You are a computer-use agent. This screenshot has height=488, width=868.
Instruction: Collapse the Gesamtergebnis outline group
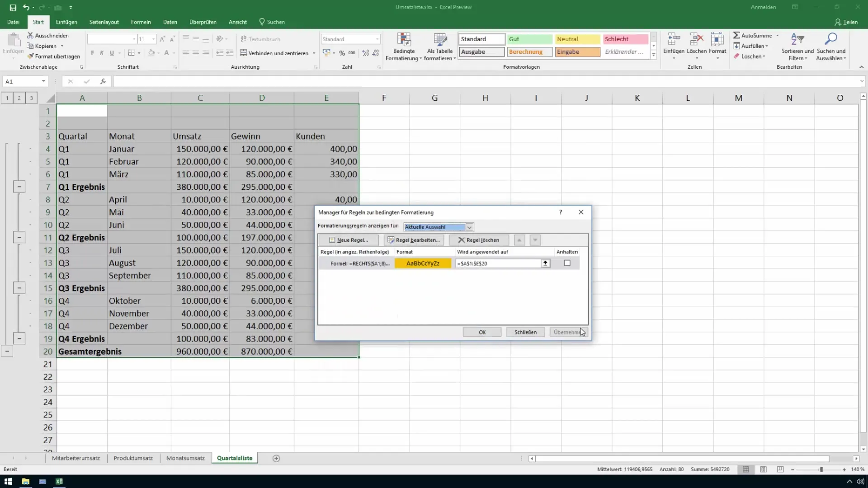[x=7, y=351]
